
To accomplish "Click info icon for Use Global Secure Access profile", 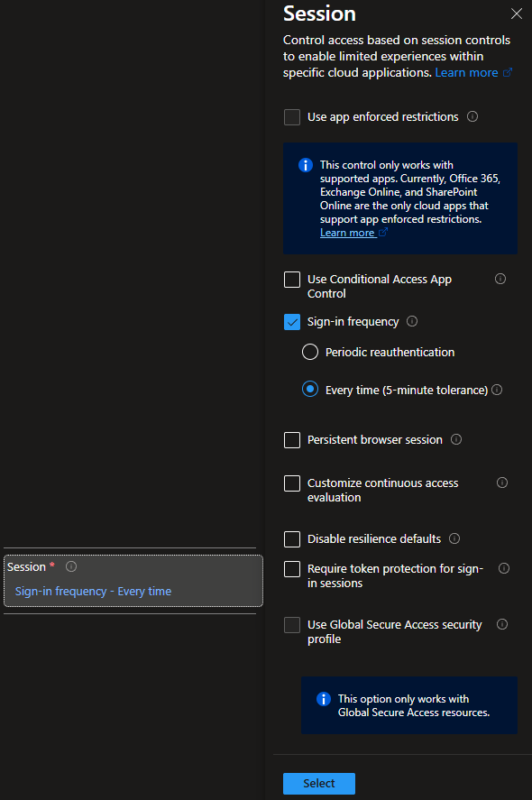I will pos(502,624).
